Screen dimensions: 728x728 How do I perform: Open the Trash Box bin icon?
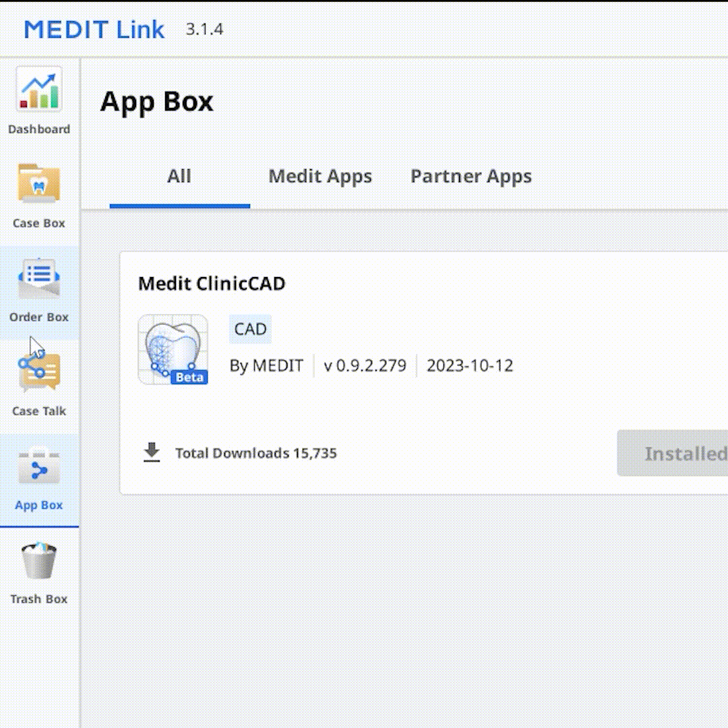tap(39, 560)
